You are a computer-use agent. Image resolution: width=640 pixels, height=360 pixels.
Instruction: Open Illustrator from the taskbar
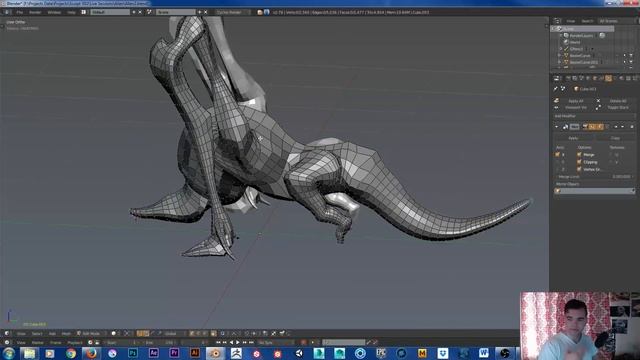pyautogui.click(x=195, y=353)
